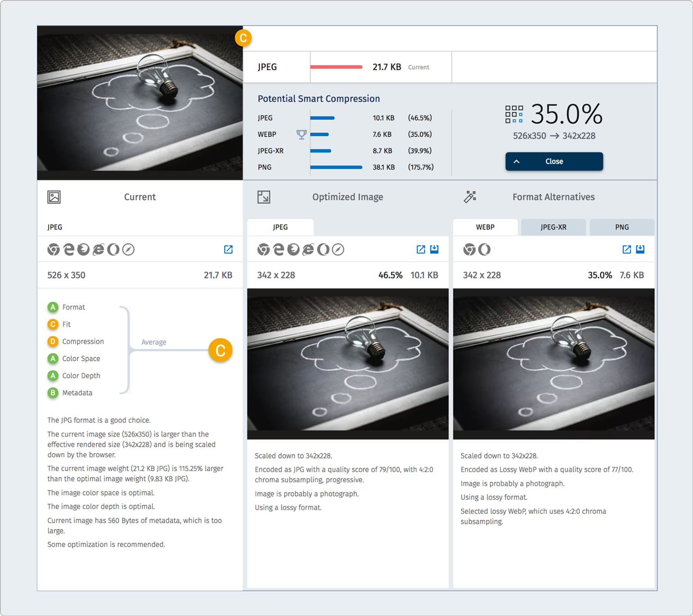Viewport: 693px width, 616px height.
Task: Switch to the PNG tab
Action: click(x=622, y=227)
